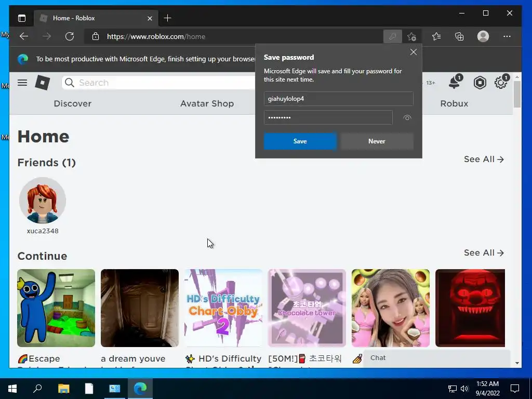
Task: Open the Chocolate tower game thumbnail
Action: pyautogui.click(x=307, y=308)
